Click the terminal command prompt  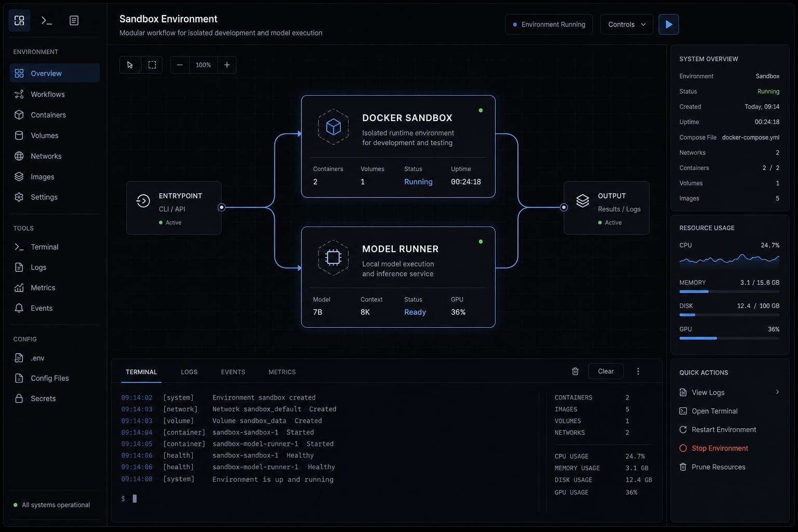pyautogui.click(x=129, y=499)
